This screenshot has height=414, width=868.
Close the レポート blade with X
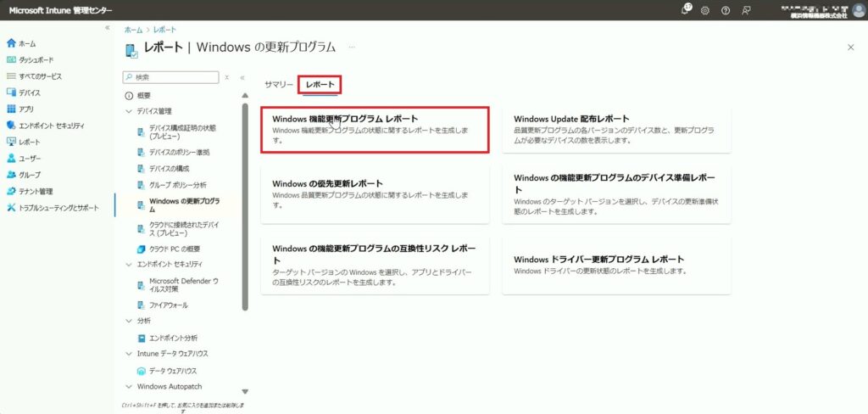coord(851,48)
